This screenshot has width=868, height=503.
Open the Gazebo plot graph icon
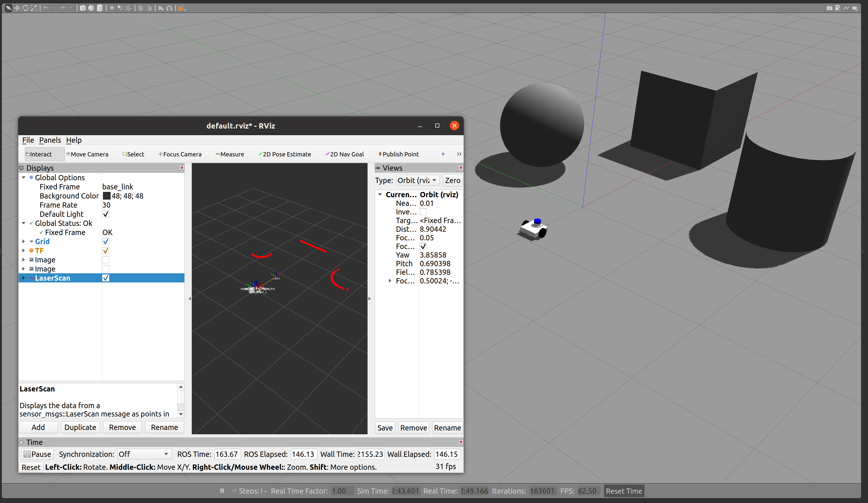point(846,8)
